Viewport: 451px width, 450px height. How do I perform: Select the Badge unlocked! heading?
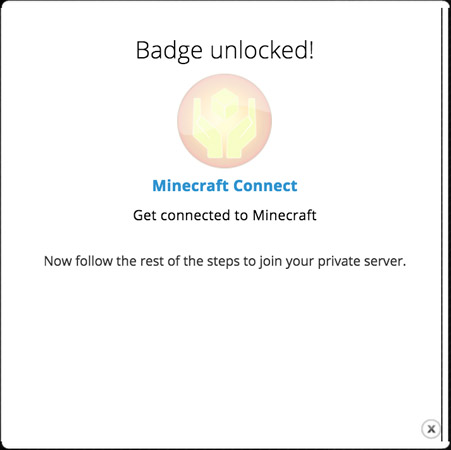click(225, 51)
